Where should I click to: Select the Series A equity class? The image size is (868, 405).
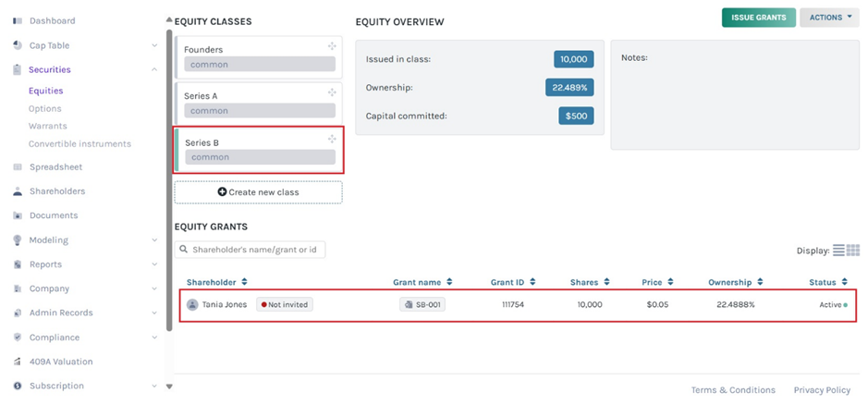coord(258,104)
